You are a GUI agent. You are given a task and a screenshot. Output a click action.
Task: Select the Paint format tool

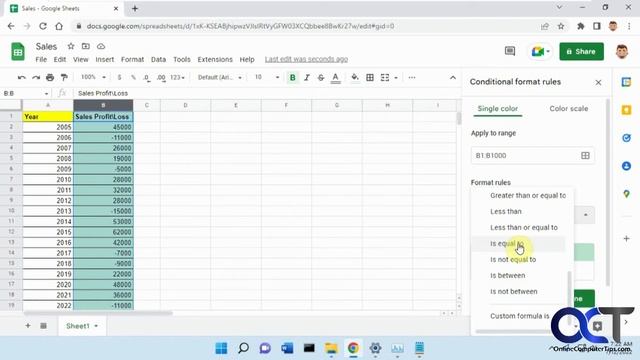pos(64,78)
